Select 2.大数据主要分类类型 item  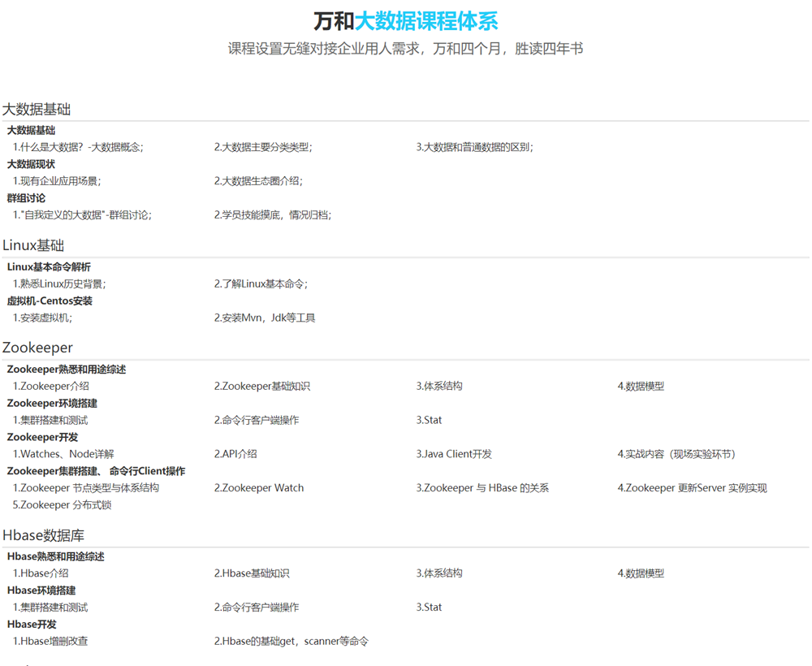click(x=263, y=147)
